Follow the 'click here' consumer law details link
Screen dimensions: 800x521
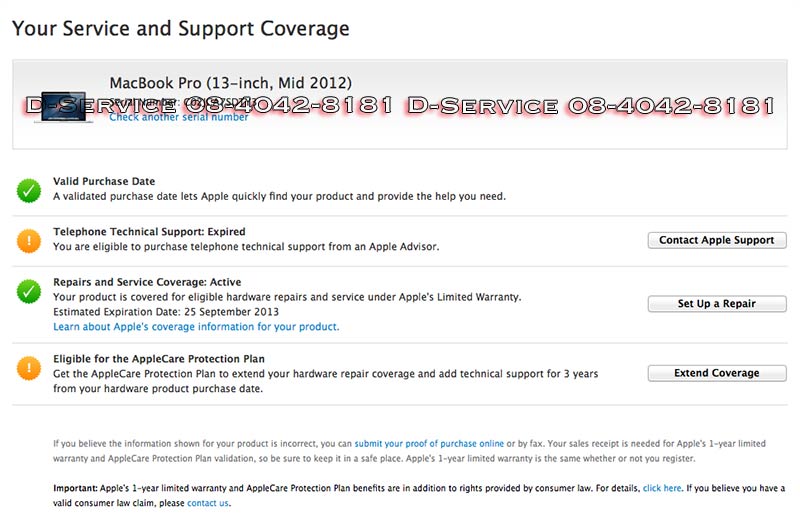coord(662,488)
